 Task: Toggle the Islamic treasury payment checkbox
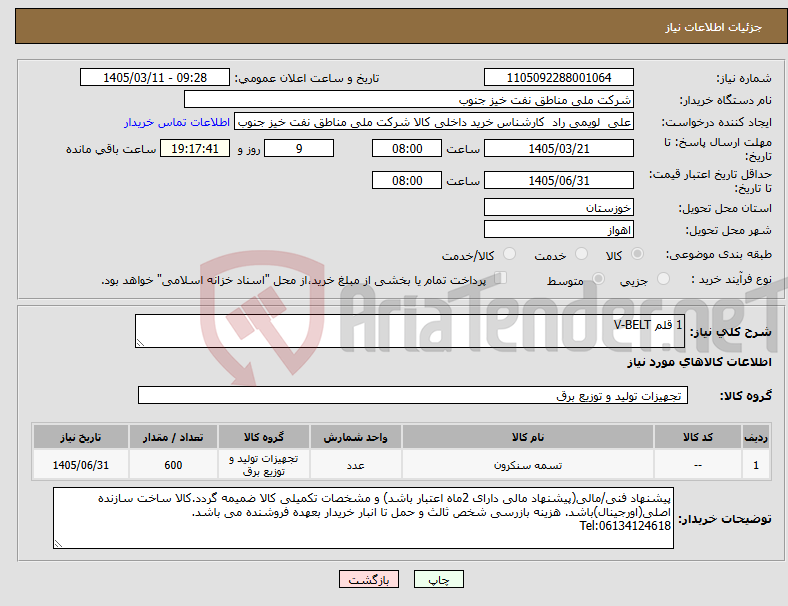click(500, 277)
